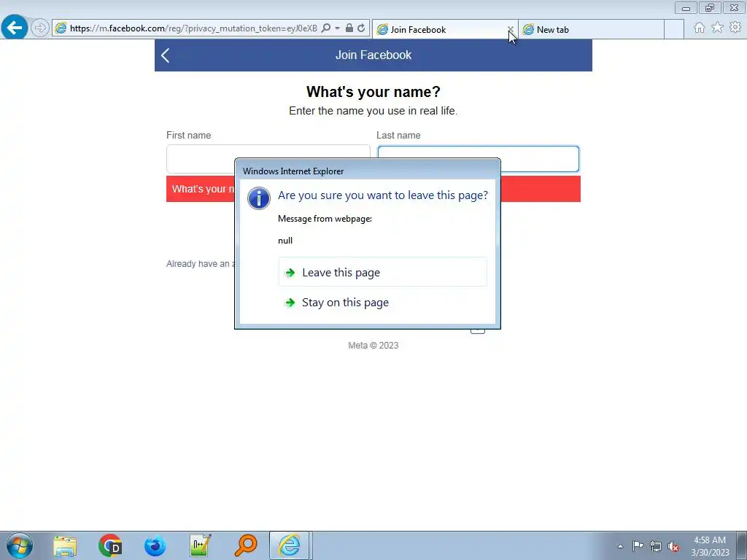Click the Meta © 2023 footer text
747x560 pixels.
click(x=373, y=345)
